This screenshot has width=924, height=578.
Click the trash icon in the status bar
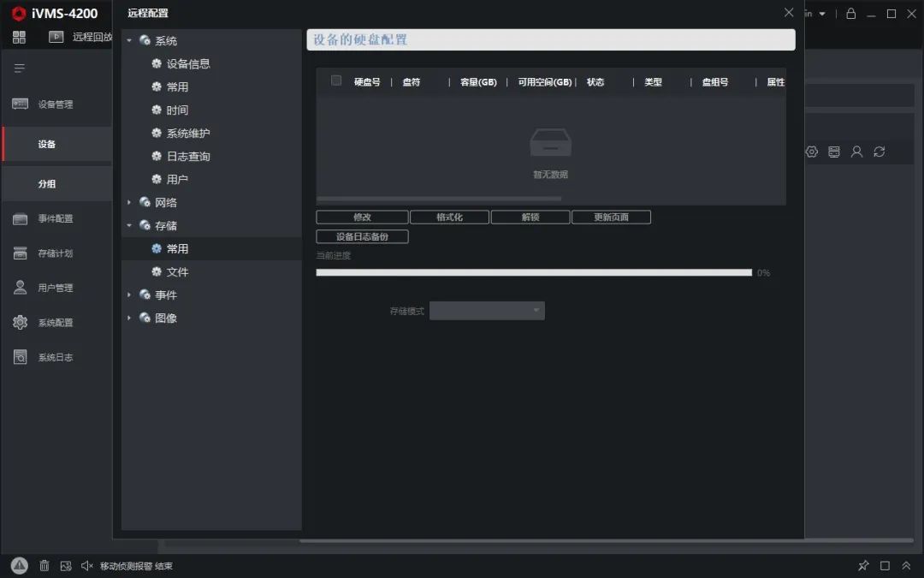[44, 565]
